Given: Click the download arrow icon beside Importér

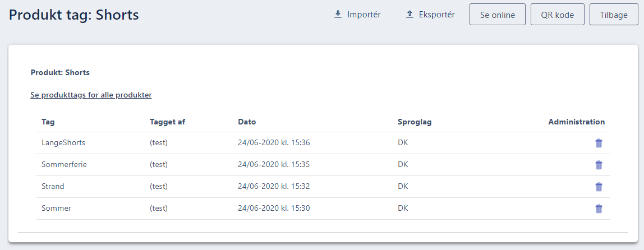Looking at the screenshot, I should (338, 15).
